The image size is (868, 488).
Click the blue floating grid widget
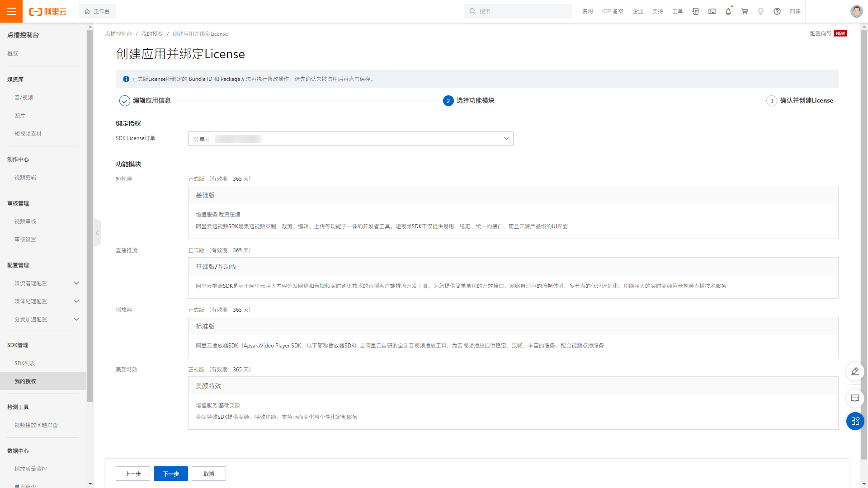pyautogui.click(x=855, y=421)
